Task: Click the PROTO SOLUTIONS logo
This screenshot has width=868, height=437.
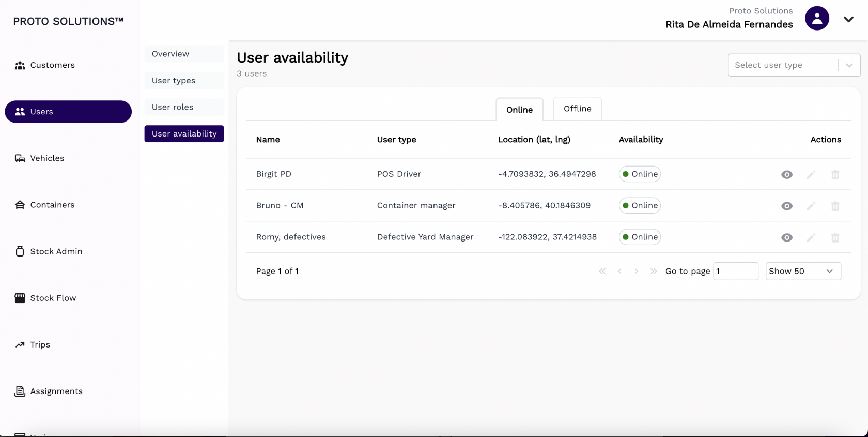Action: 68,21
